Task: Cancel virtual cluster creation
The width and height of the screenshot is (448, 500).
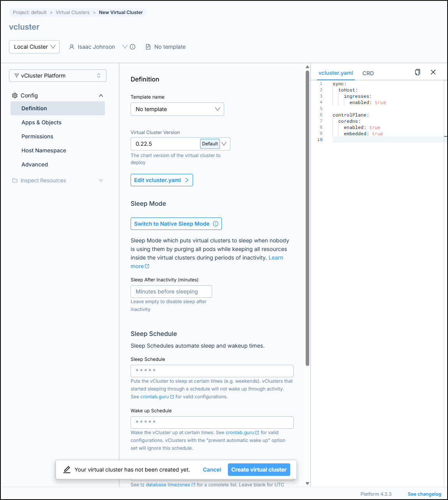Action: 212,470
